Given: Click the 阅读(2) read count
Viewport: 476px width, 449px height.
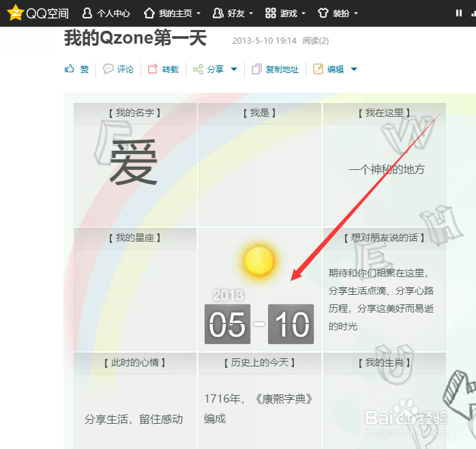Looking at the screenshot, I should (316, 41).
